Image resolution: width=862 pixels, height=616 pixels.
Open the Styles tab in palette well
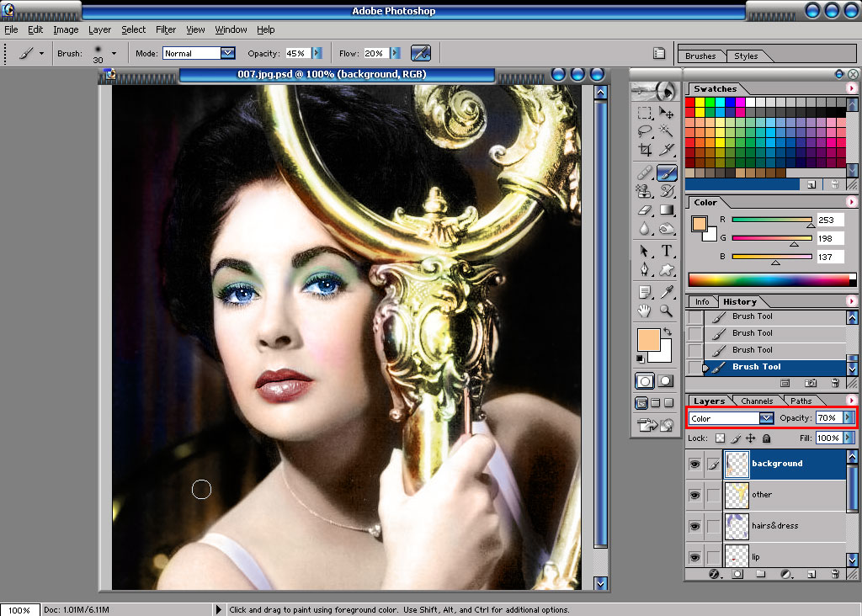coord(746,56)
